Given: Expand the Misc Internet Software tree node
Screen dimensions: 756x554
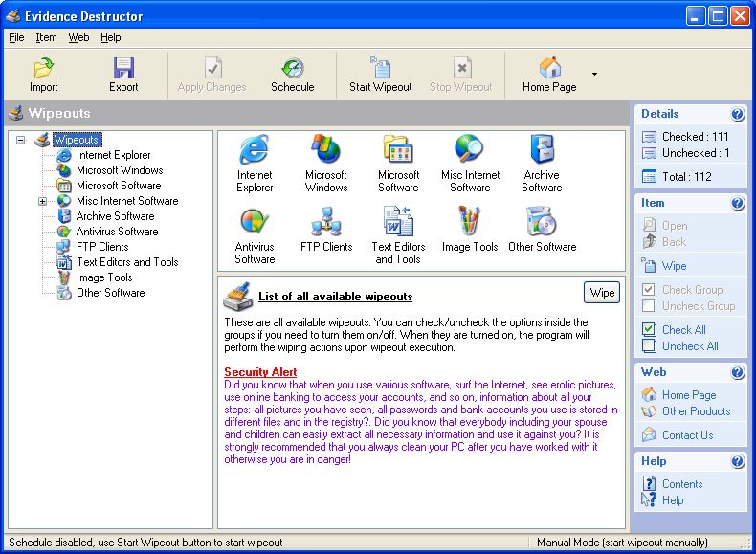Looking at the screenshot, I should (x=43, y=201).
